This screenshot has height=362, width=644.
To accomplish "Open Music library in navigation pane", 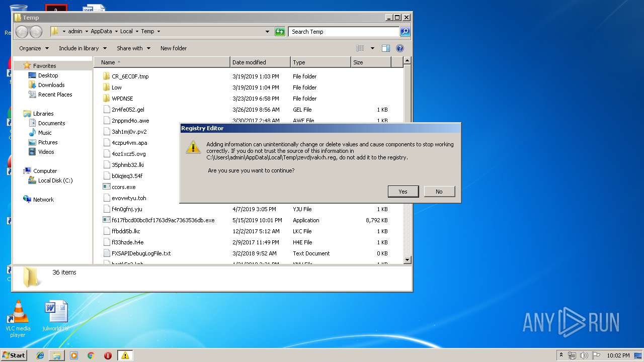I will coord(45,133).
